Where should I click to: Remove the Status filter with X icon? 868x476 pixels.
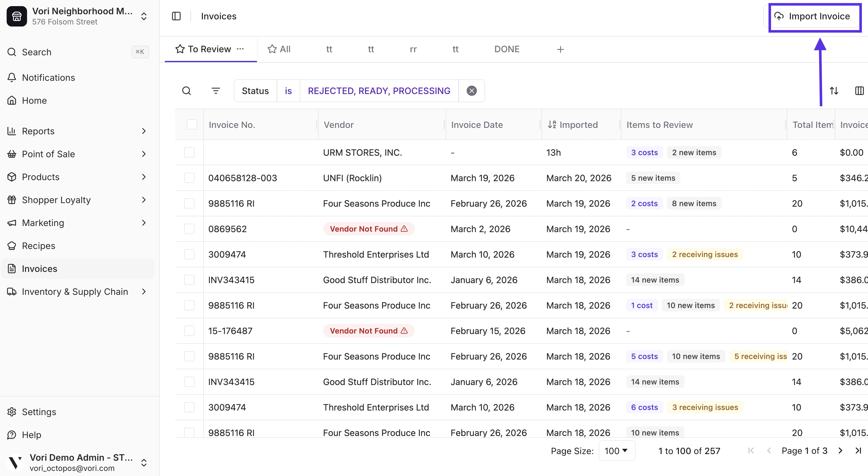tap(472, 91)
